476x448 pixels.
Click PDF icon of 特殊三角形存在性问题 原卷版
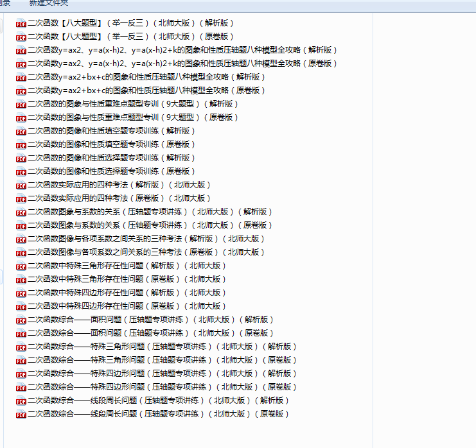point(21,279)
